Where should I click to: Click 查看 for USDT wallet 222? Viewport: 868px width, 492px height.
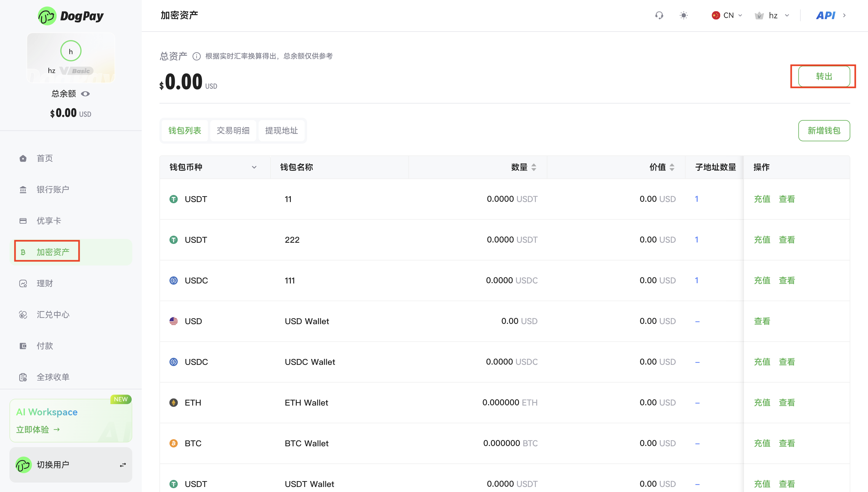[x=787, y=240]
